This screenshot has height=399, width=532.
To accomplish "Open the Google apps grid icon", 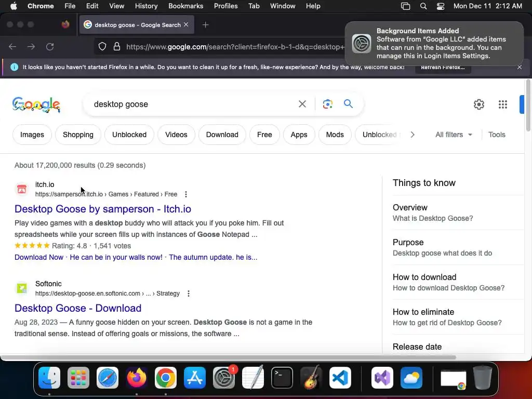I will (503, 104).
